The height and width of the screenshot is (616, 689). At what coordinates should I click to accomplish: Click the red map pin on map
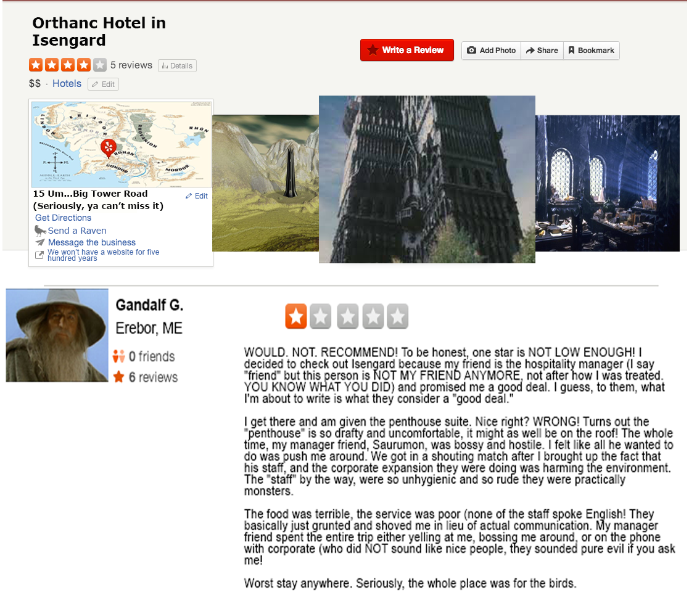coord(108,148)
